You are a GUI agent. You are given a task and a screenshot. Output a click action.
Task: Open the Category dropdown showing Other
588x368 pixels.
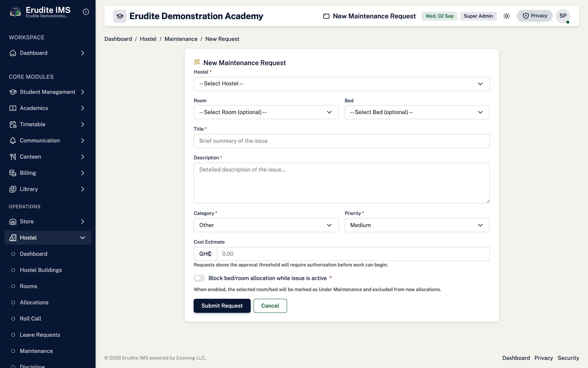point(266,225)
